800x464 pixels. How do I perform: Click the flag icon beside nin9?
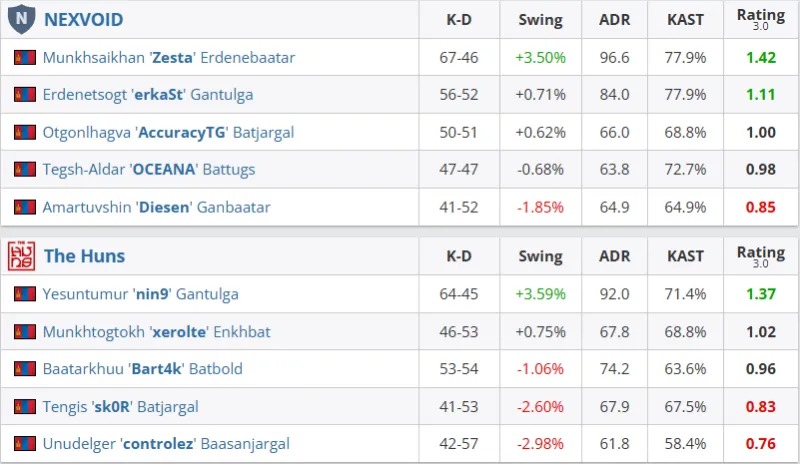[25, 294]
